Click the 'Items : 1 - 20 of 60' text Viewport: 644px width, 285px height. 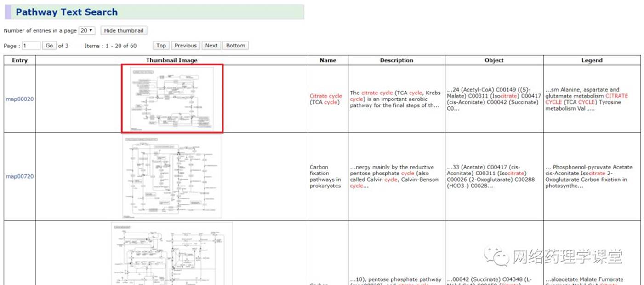(111, 46)
